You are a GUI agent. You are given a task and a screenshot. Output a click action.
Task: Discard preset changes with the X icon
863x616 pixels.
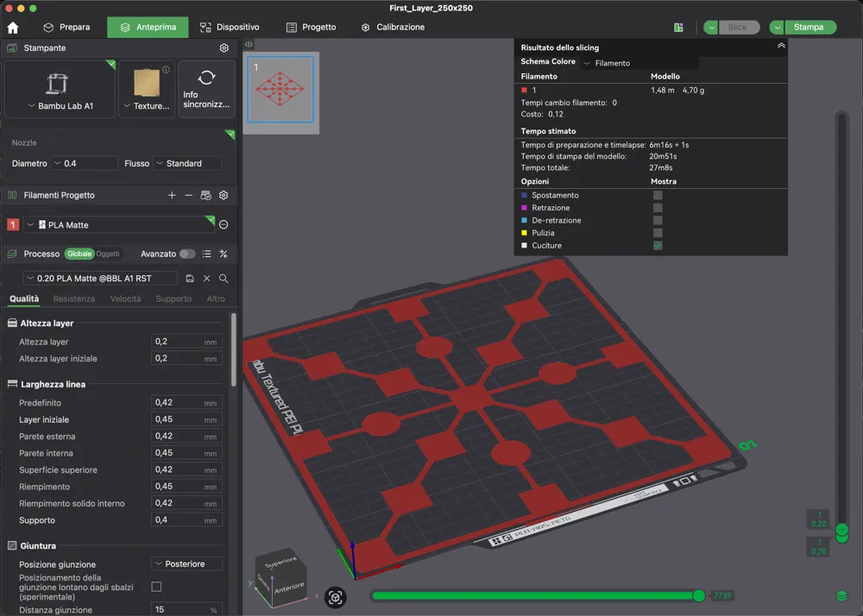point(206,279)
